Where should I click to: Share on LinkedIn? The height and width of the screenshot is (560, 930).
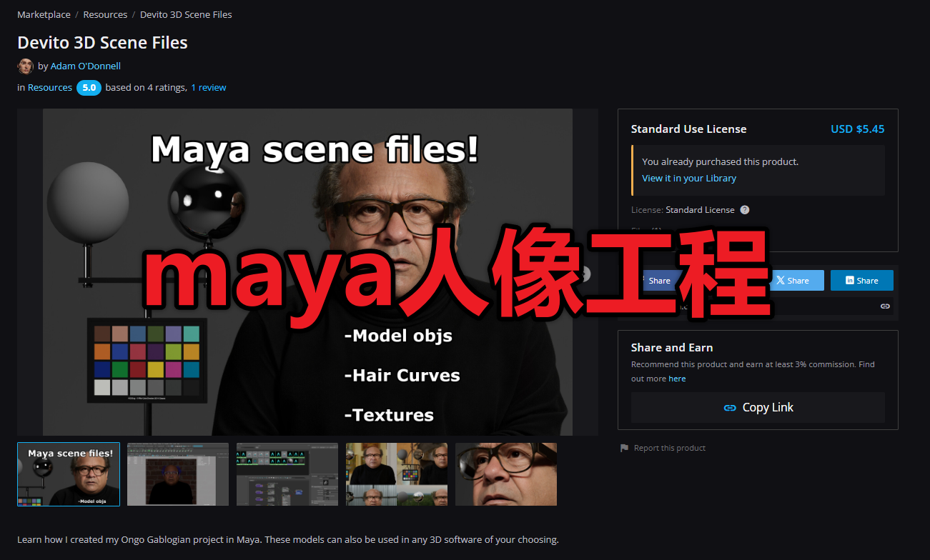[x=862, y=281]
